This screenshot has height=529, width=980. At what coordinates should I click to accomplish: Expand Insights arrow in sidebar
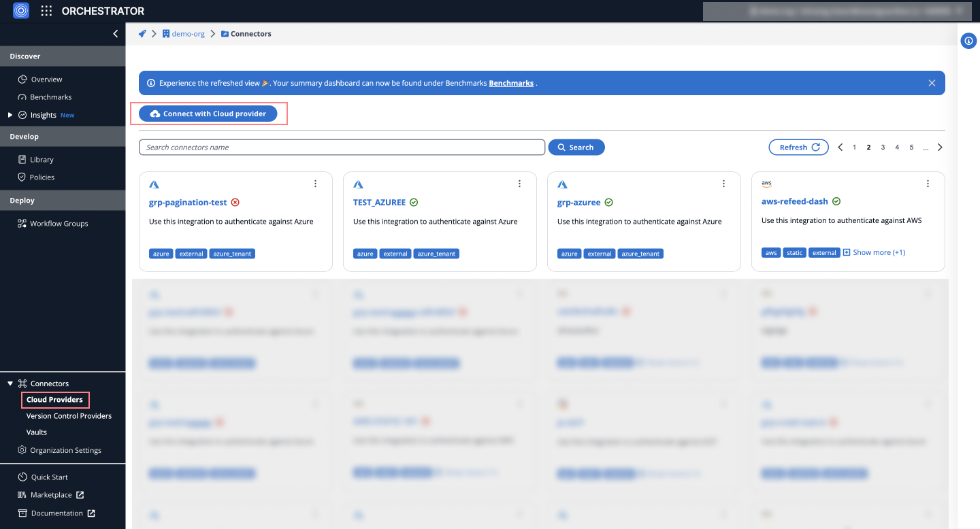coord(10,115)
